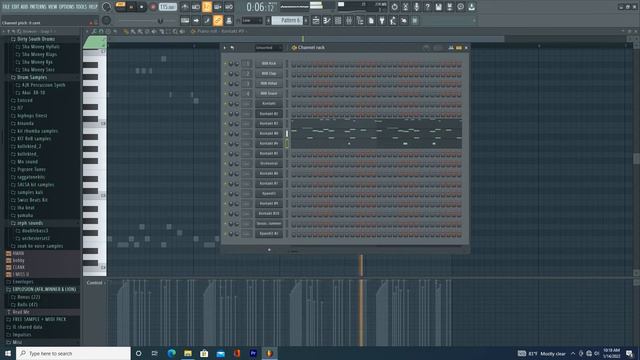Collapse the Dirty South Drums folder

[x=36, y=39]
